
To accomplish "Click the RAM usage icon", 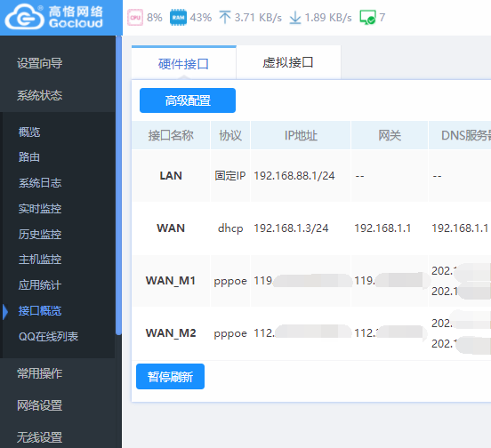I will [178, 17].
